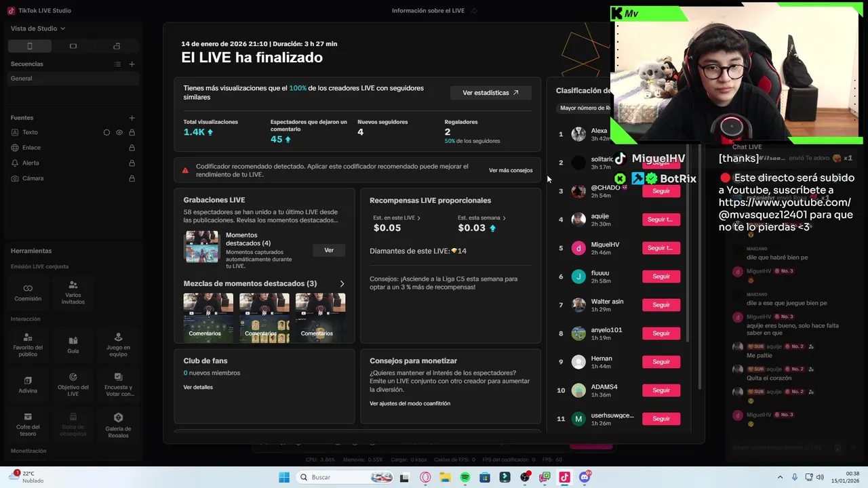Open Favorito del público tool
868x488 pixels.
(x=28, y=345)
